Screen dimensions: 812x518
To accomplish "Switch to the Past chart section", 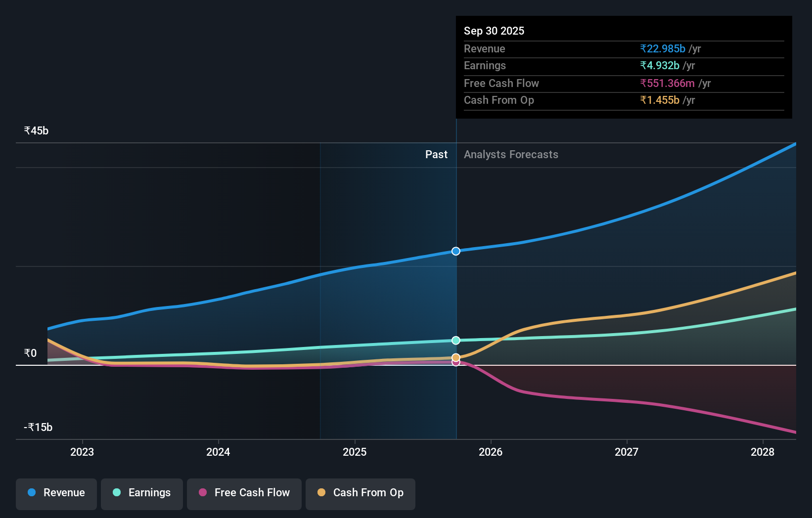I will coord(436,154).
